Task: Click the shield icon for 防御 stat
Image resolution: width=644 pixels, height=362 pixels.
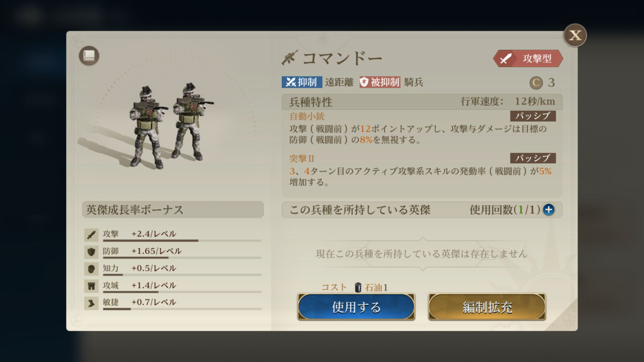Action: click(x=91, y=252)
